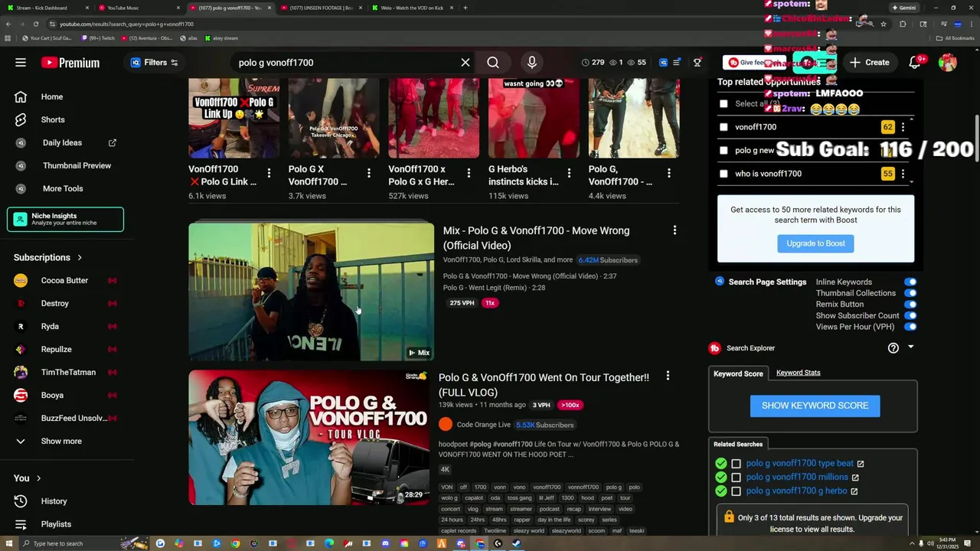Open the Home icon in sidebar
Screen dimensions: 980x551
point(21,96)
